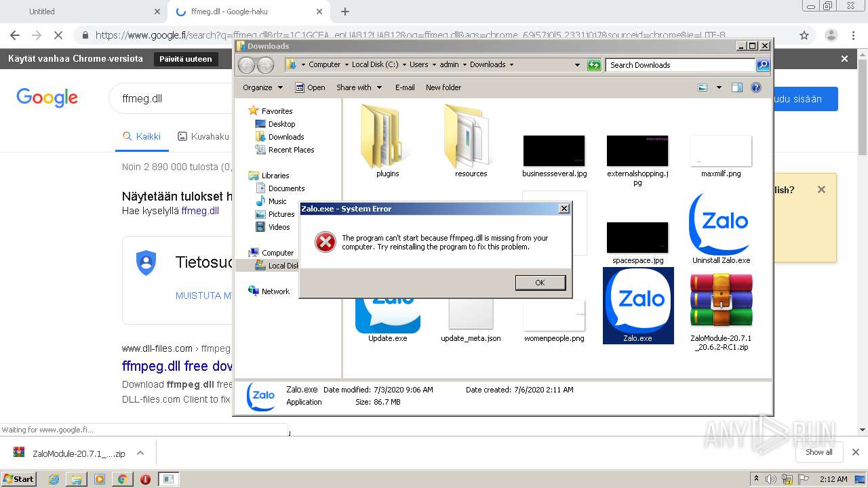The height and width of the screenshot is (488, 868).
Task: Open Explorer help icon
Action: coord(756,87)
